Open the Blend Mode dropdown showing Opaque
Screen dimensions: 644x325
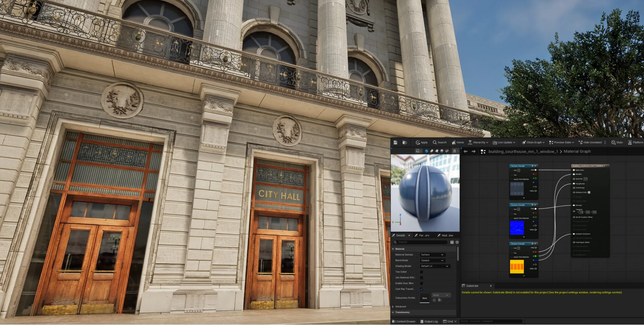[x=432, y=260]
